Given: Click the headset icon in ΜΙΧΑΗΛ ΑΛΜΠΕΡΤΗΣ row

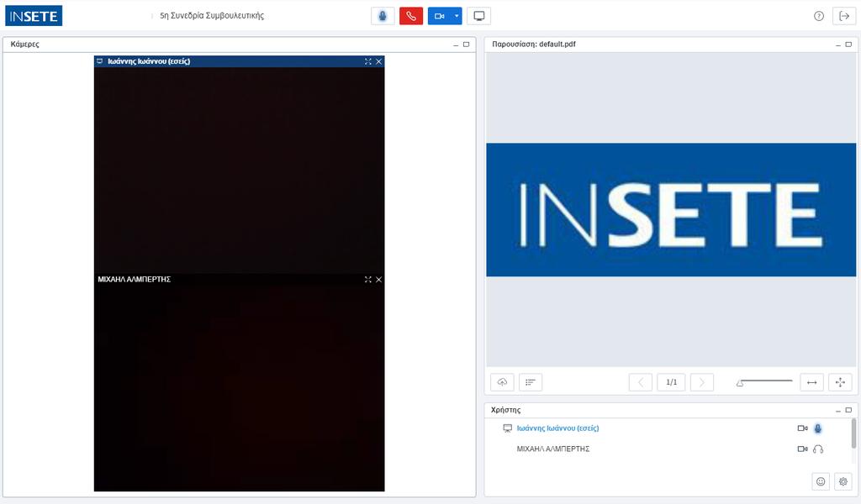Looking at the screenshot, I should 817,449.
